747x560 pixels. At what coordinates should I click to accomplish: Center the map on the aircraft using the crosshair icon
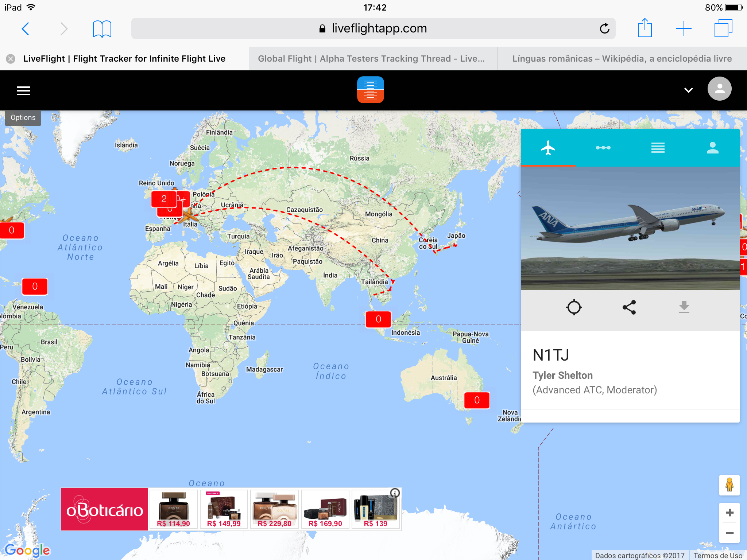tap(574, 307)
